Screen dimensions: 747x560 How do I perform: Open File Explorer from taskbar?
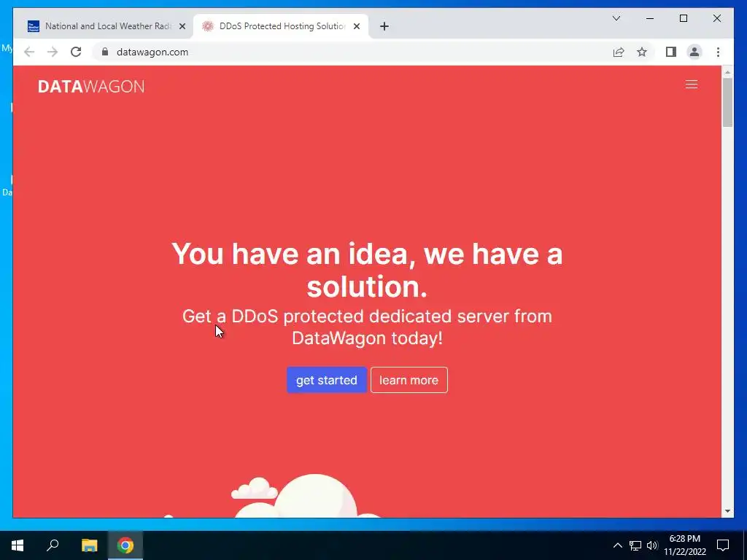[x=89, y=545]
